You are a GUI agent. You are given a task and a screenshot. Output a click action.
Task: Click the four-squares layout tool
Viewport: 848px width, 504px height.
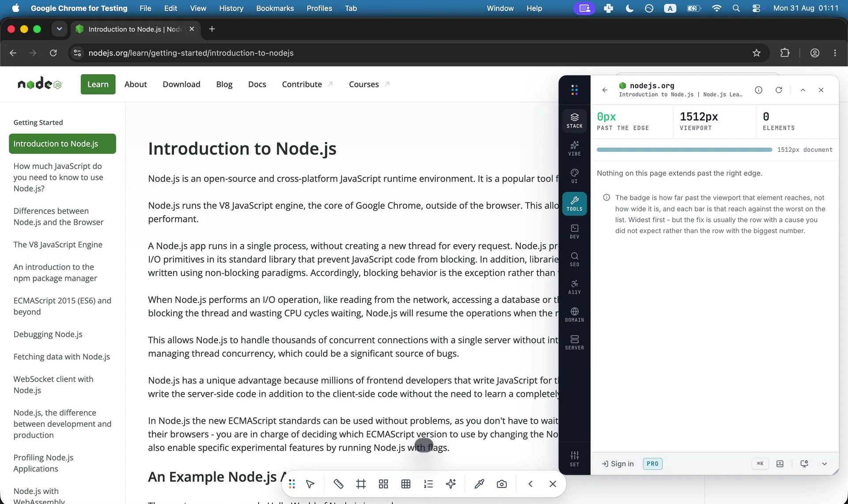click(383, 484)
